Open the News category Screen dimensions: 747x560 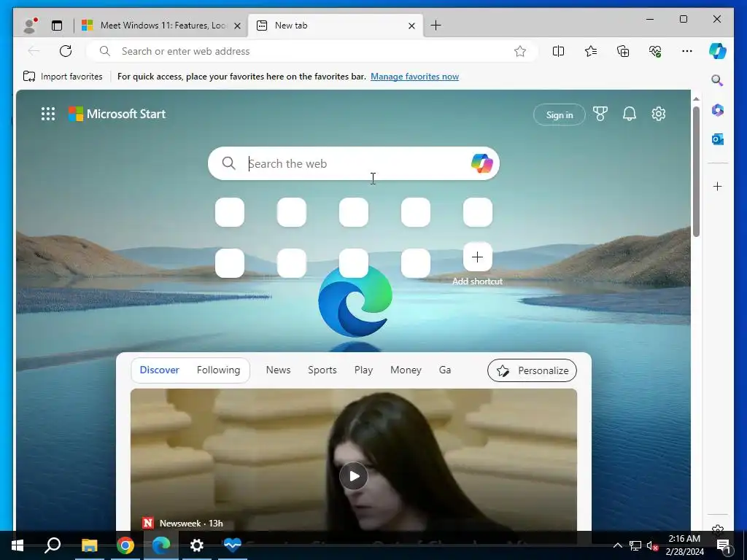pyautogui.click(x=278, y=370)
